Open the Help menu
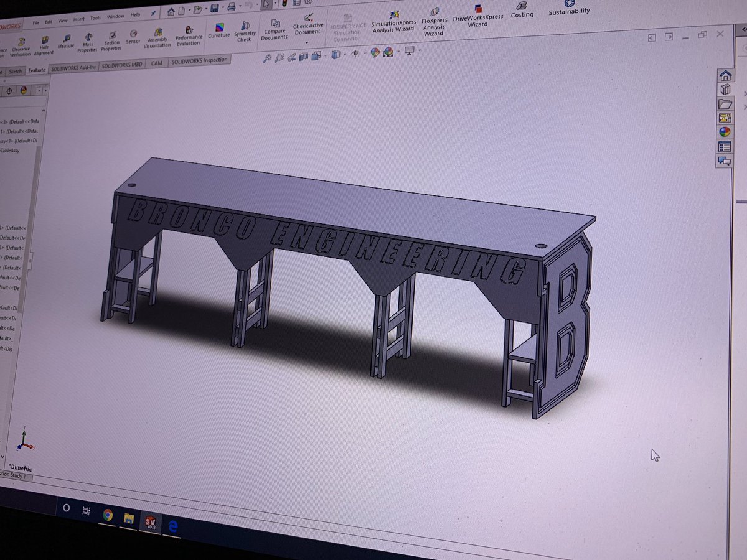This screenshot has width=747, height=560. [x=135, y=15]
